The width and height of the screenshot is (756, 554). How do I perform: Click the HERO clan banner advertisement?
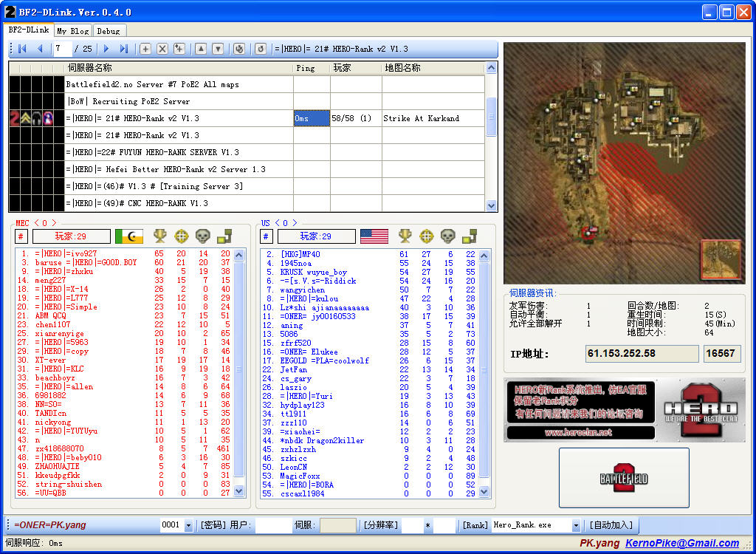[625, 410]
